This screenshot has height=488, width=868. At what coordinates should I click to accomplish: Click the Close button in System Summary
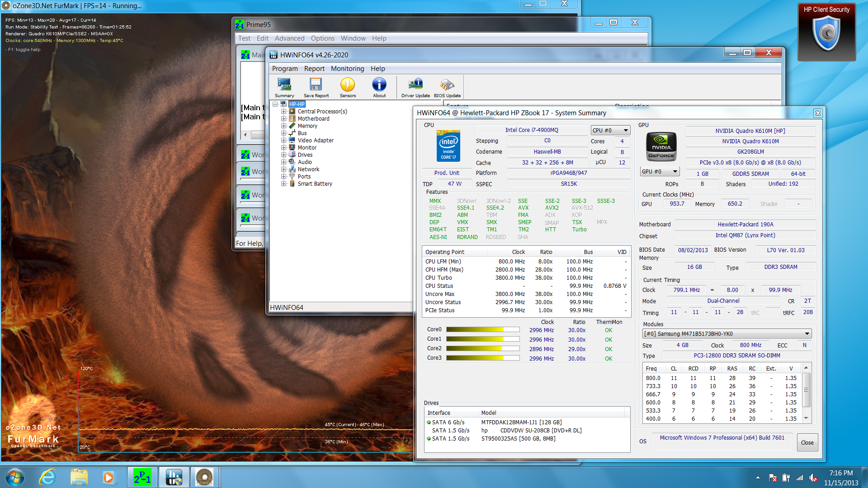click(x=807, y=442)
